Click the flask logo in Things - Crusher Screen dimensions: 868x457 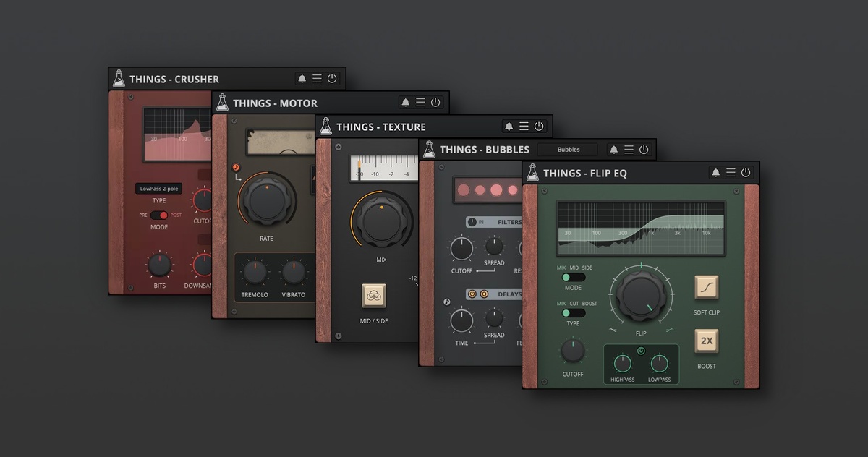pyautogui.click(x=119, y=78)
